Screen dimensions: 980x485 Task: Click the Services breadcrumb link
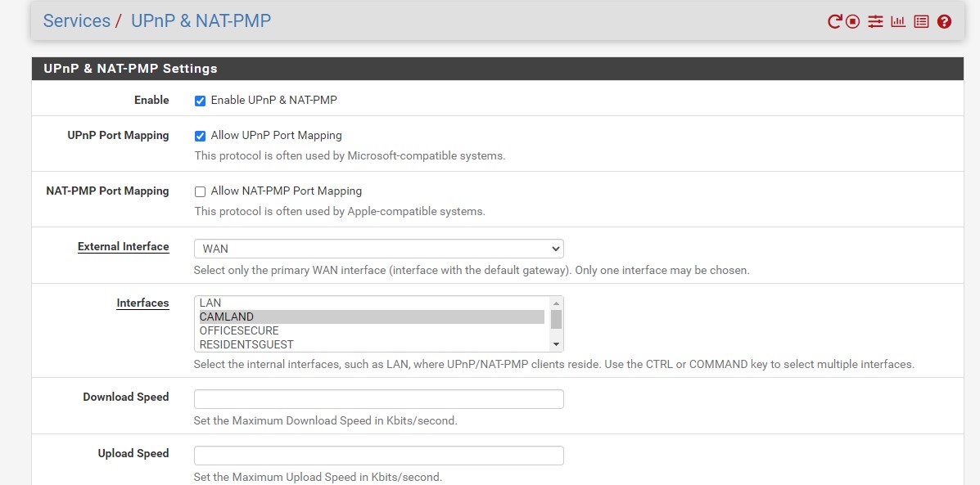click(76, 20)
